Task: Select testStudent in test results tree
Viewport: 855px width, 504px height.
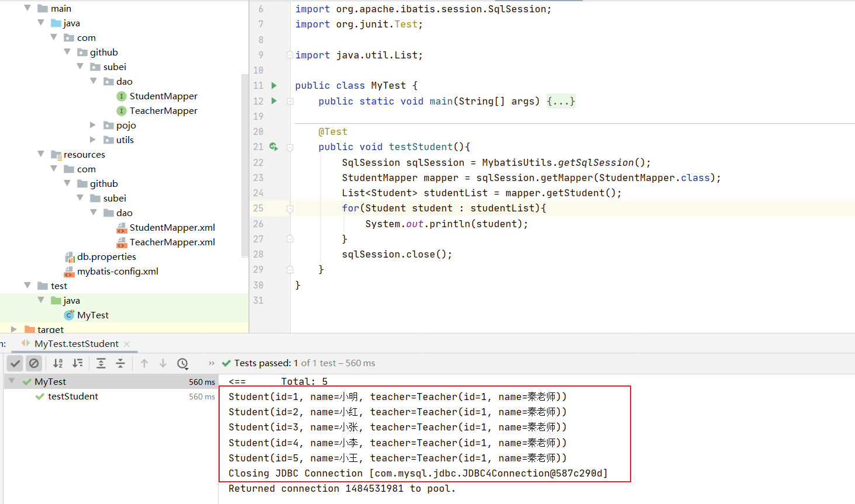Action: coord(72,397)
